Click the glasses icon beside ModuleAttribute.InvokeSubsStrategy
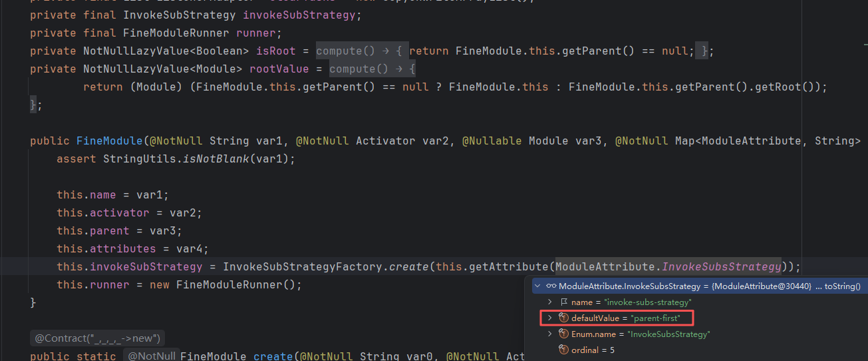The height and width of the screenshot is (361, 868). coord(551,286)
